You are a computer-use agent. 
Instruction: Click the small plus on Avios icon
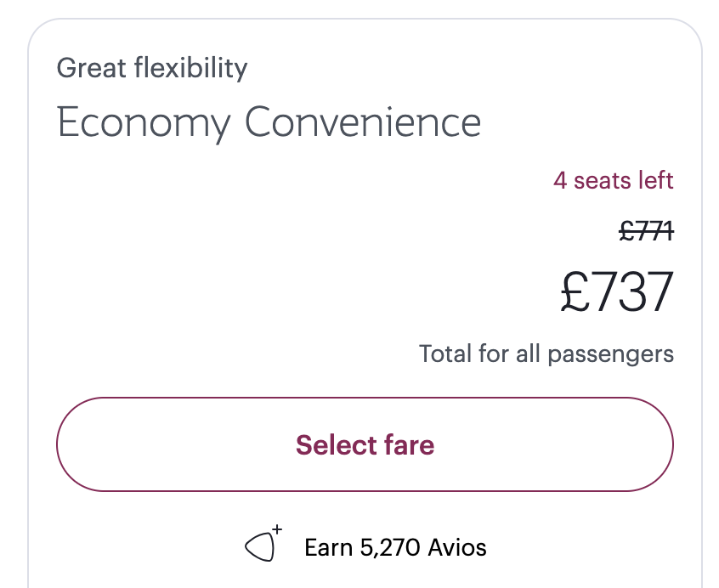277,529
